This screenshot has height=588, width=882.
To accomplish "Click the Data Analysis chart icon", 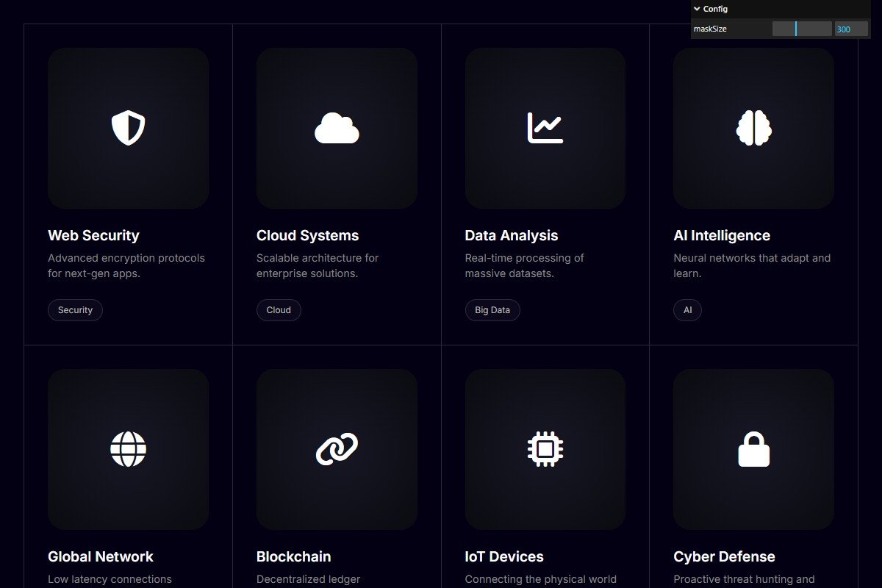I will pyautogui.click(x=545, y=128).
